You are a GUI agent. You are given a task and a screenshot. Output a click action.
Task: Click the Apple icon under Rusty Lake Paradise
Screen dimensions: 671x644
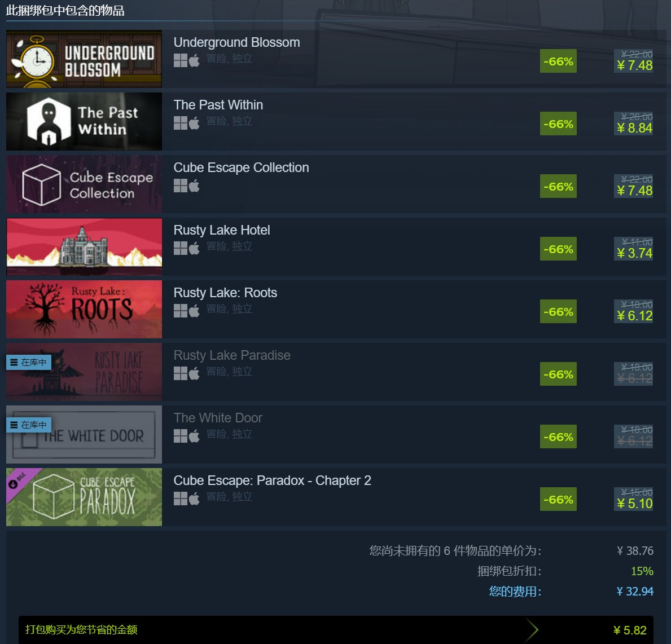click(x=194, y=373)
